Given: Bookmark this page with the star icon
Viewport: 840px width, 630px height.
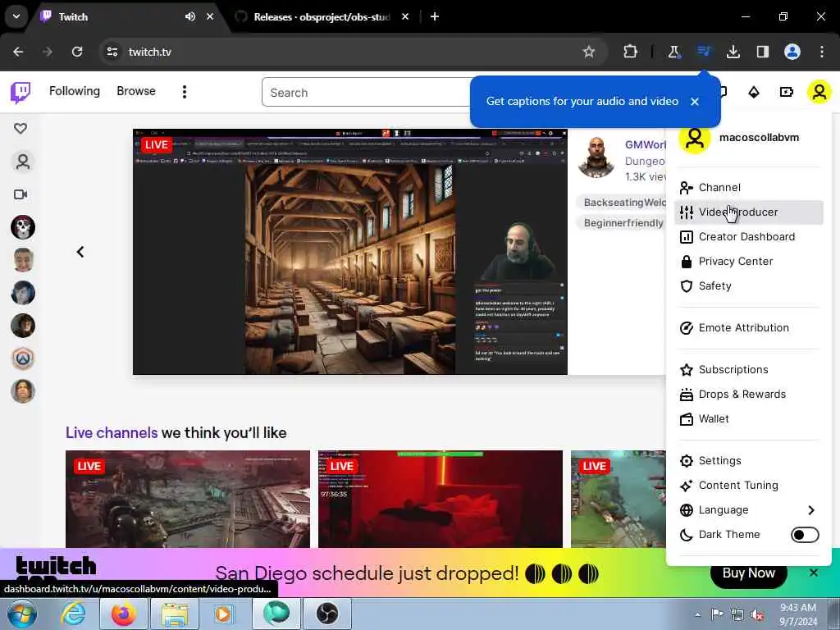Looking at the screenshot, I should click(x=589, y=52).
